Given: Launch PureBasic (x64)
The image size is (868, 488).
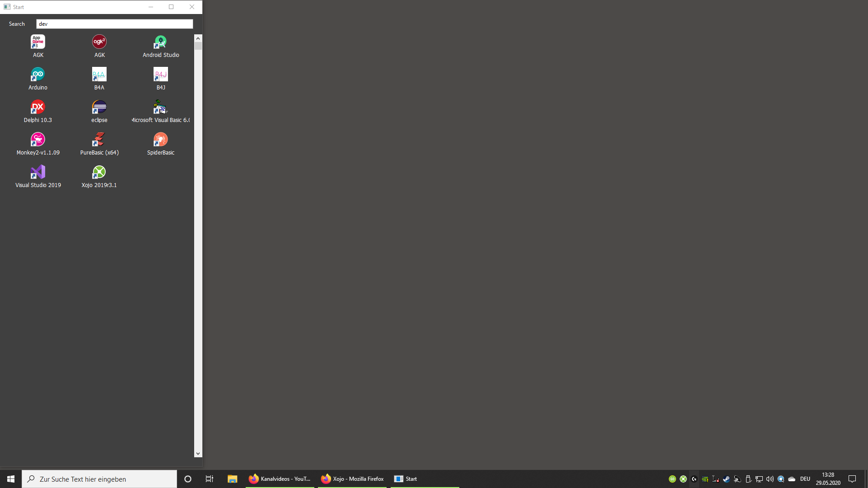Looking at the screenshot, I should point(99,144).
